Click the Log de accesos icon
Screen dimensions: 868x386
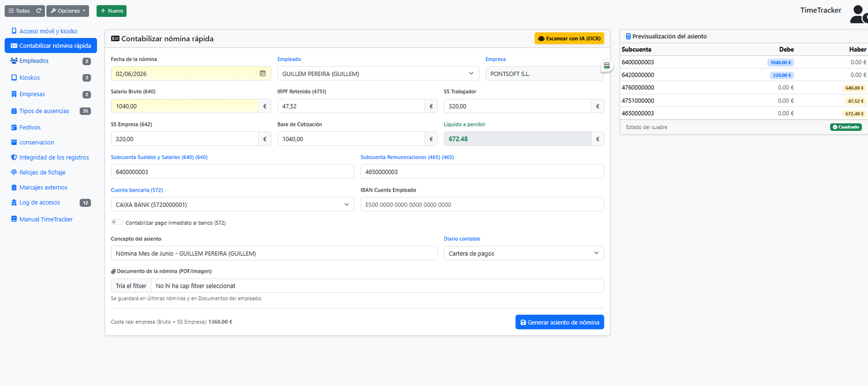tap(14, 203)
